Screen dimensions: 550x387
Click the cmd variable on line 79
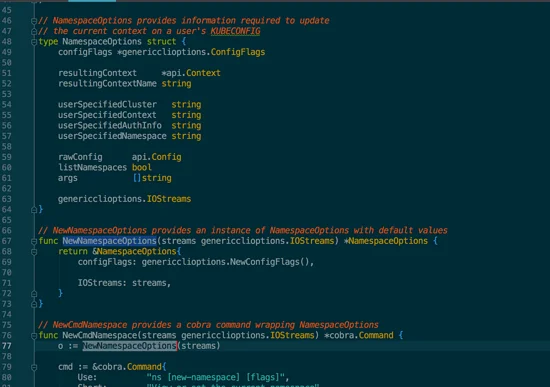pos(65,367)
